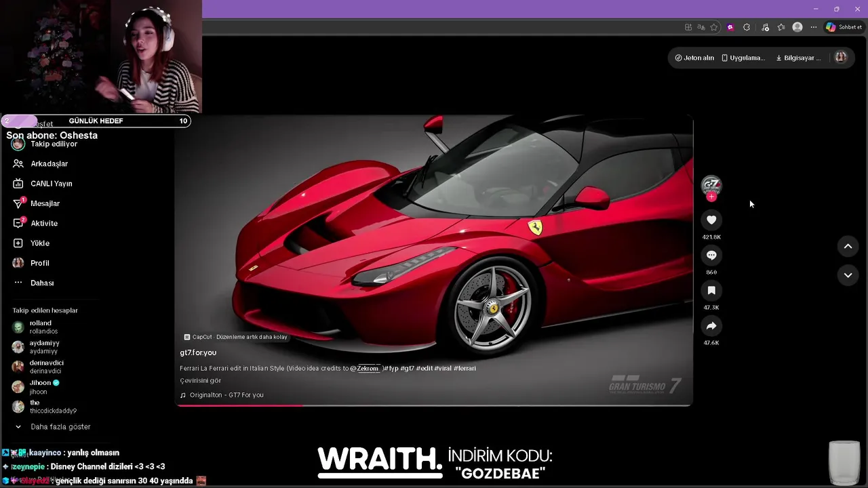This screenshot has width=868, height=488.
Task: Open Arkadaşlar in the sidebar
Action: click(x=41, y=163)
